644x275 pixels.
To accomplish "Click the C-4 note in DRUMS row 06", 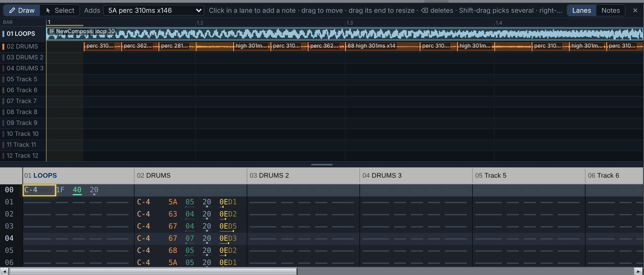I will (x=143, y=263).
